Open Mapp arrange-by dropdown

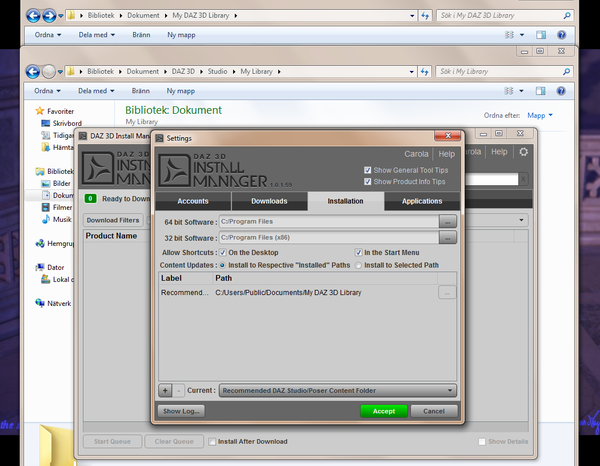point(540,116)
